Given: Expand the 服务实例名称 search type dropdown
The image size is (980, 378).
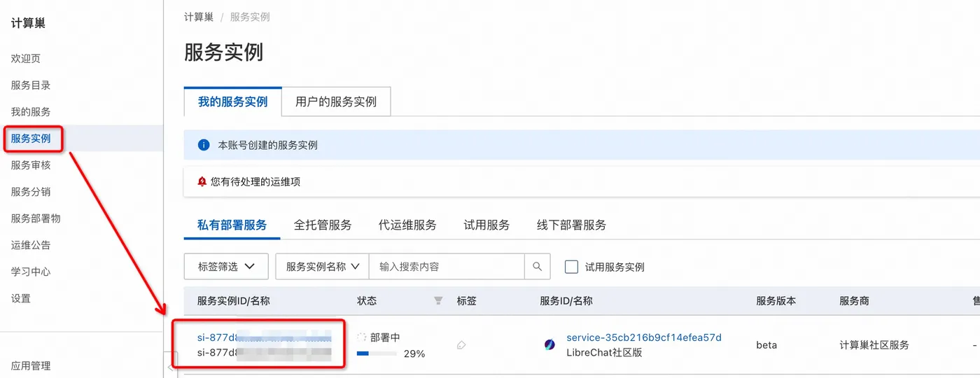Looking at the screenshot, I should point(322,267).
